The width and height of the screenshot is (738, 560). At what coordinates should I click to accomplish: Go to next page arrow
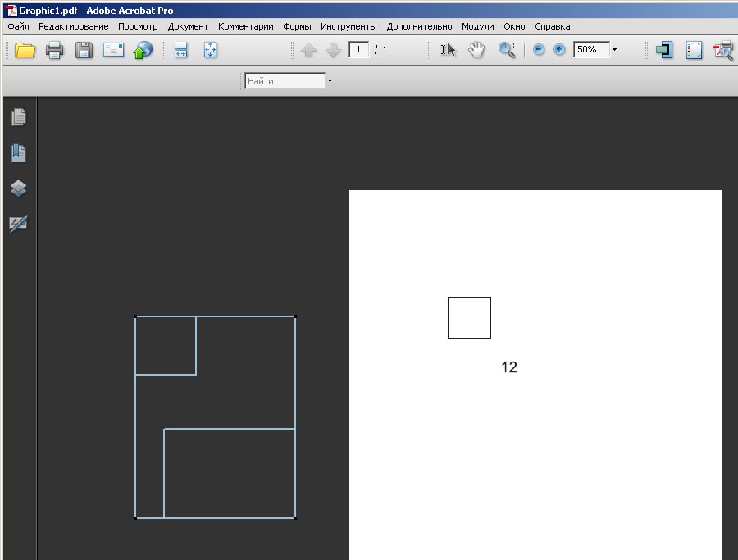tap(333, 50)
